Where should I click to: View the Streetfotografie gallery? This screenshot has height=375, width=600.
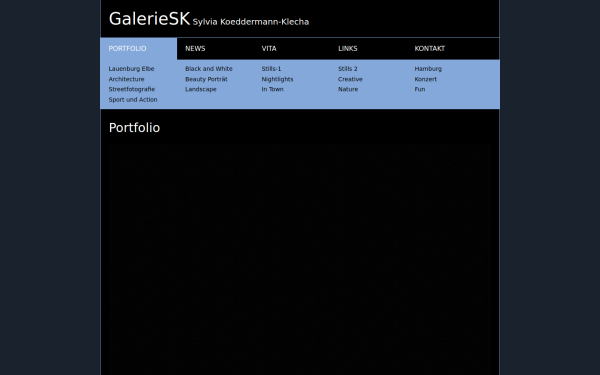pyautogui.click(x=132, y=89)
